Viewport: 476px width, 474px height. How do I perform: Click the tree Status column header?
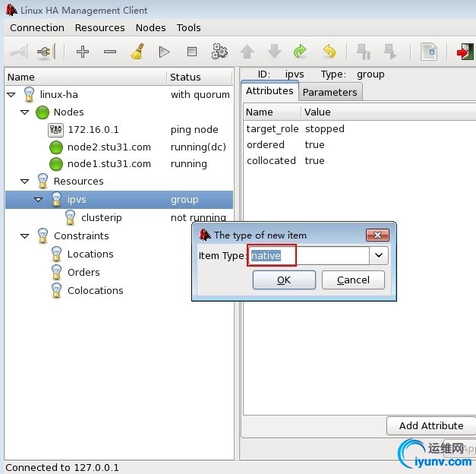pos(200,77)
